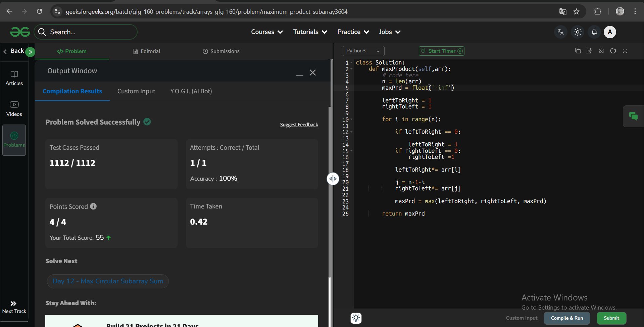Open Articles in left sidebar
This screenshot has width=644, height=327.
(x=14, y=78)
